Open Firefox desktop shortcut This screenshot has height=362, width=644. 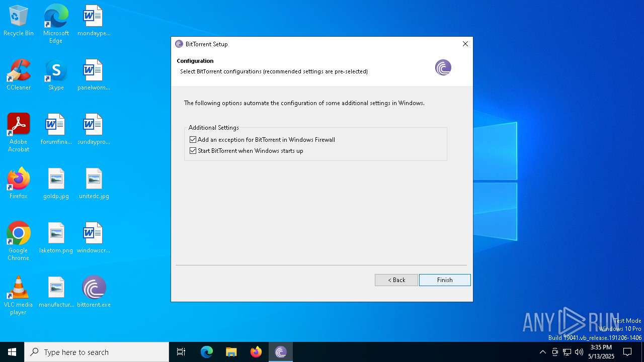(19, 184)
